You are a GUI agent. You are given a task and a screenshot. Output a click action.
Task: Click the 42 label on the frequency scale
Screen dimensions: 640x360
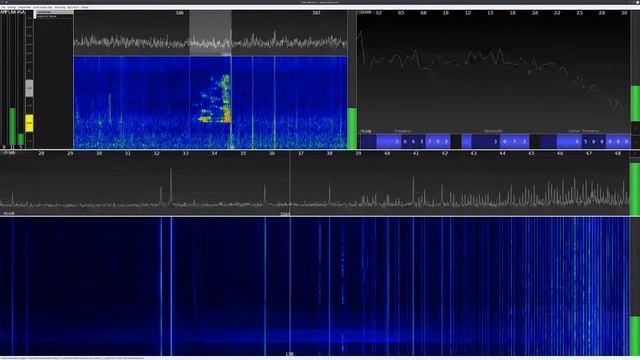(444, 153)
